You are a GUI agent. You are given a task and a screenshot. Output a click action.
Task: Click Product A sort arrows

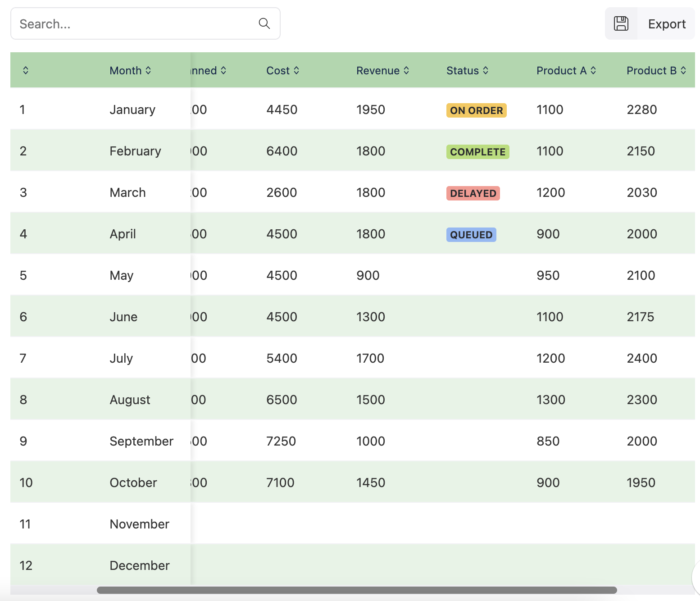(593, 70)
